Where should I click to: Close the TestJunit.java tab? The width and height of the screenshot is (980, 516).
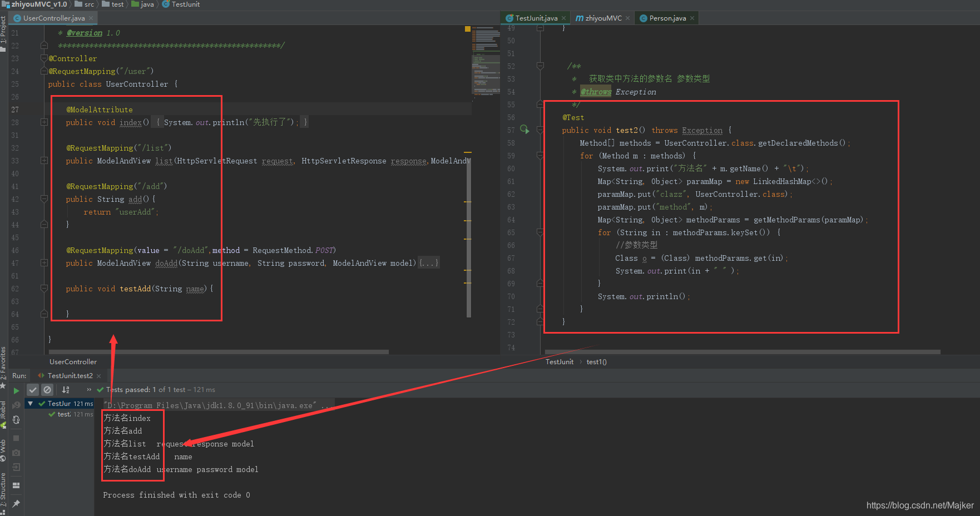coord(563,18)
